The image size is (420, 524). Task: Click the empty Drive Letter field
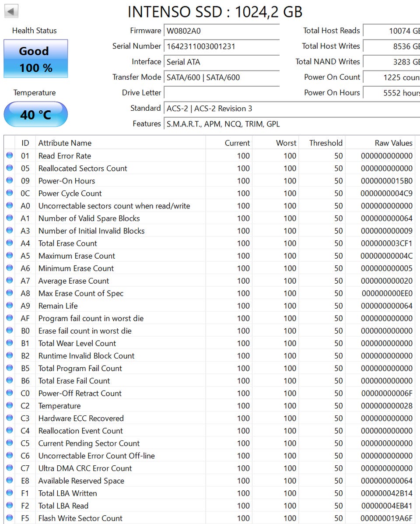coord(222,92)
